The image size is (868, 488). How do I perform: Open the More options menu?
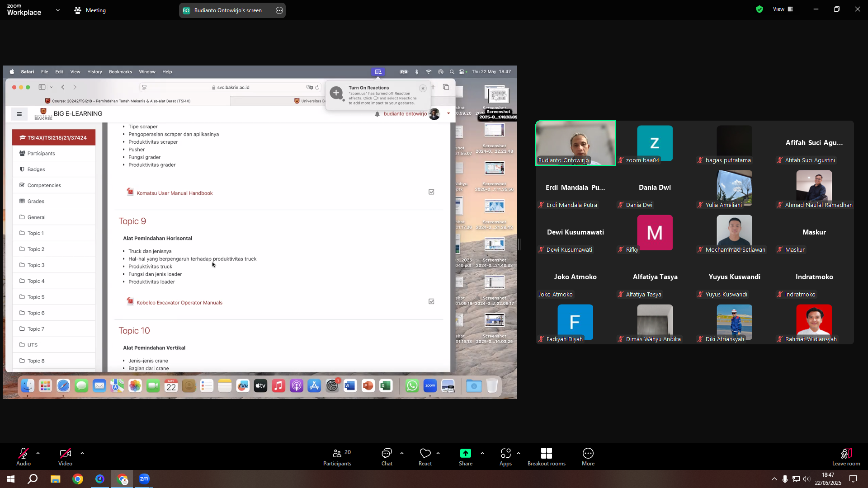point(588,456)
